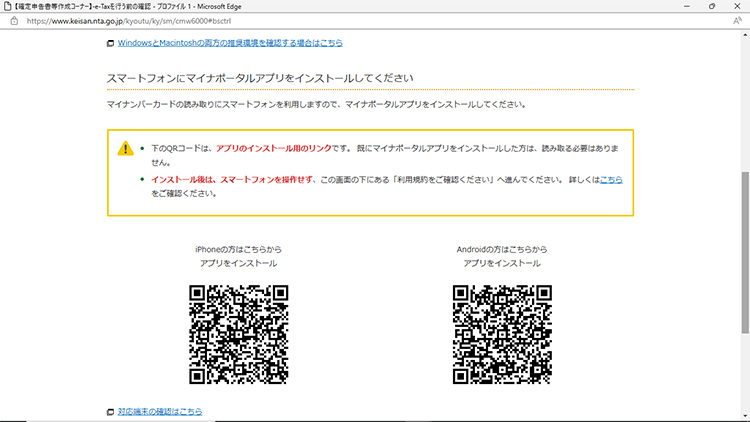Open the 対応端末の確認はこちら link
The image size is (750, 422).
tap(160, 411)
